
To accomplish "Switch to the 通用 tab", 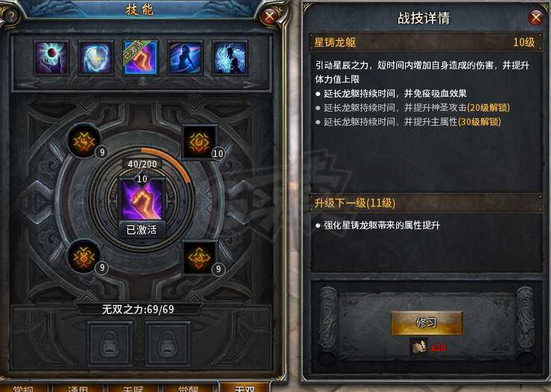I will tap(77, 388).
